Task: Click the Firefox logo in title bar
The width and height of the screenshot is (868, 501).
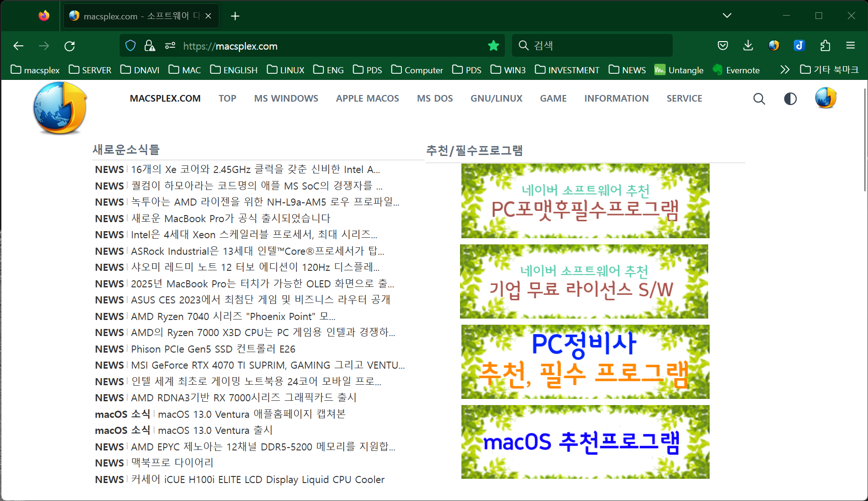Action: (44, 16)
